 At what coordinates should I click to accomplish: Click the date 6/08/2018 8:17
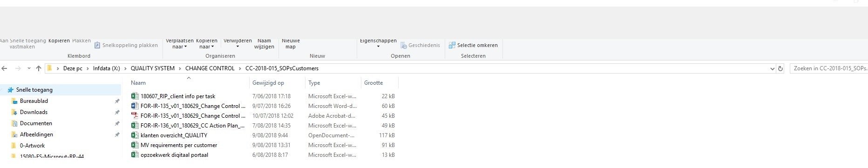pyautogui.click(x=270, y=155)
